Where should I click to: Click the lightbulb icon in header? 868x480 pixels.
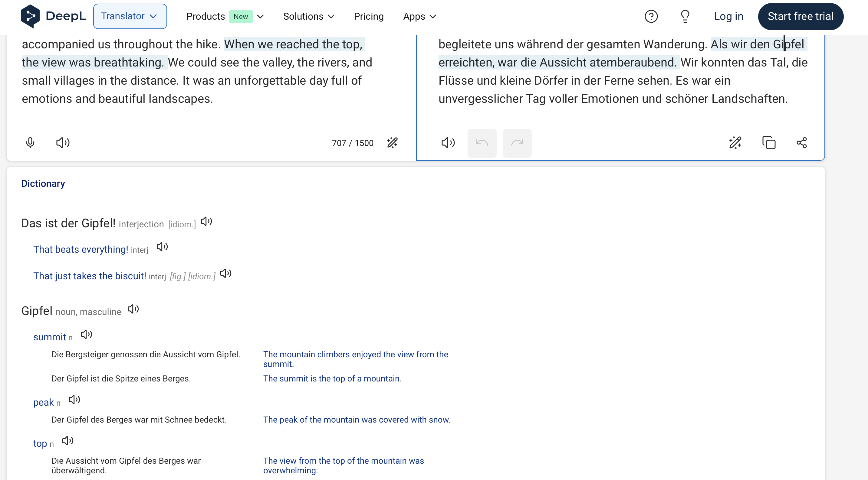(685, 17)
